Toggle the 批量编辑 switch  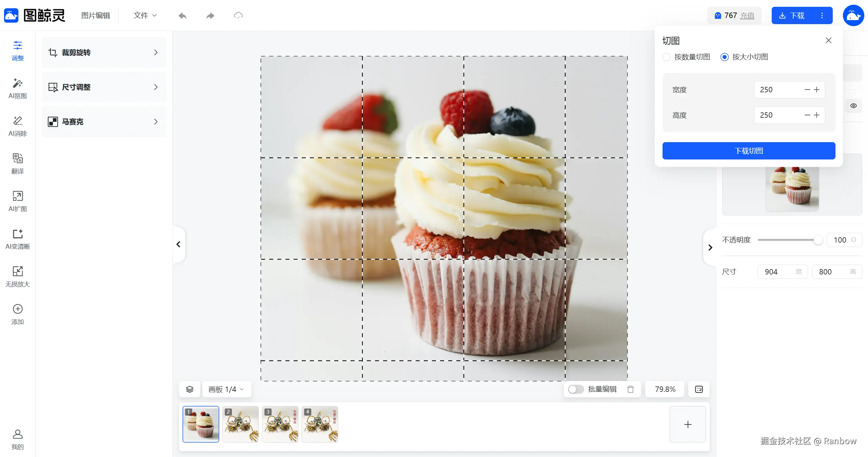[576, 389]
